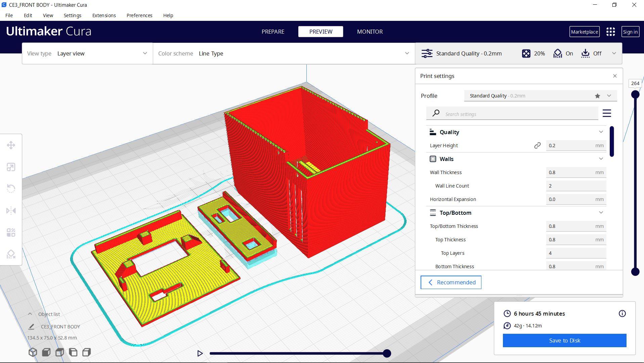Click the Quality category icon

433,132
